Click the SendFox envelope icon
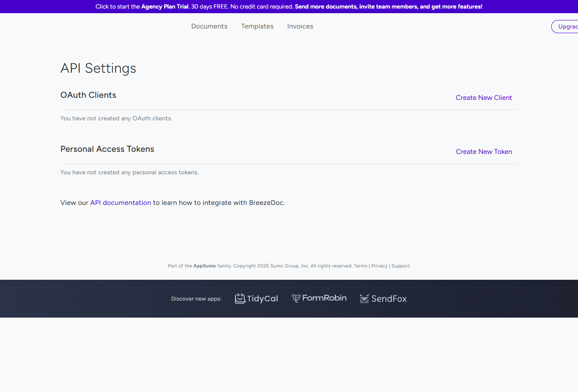578x392 pixels. click(x=364, y=298)
